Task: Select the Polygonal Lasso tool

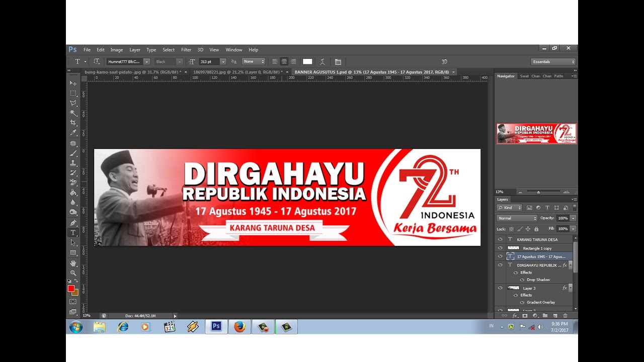Action: tap(73, 103)
